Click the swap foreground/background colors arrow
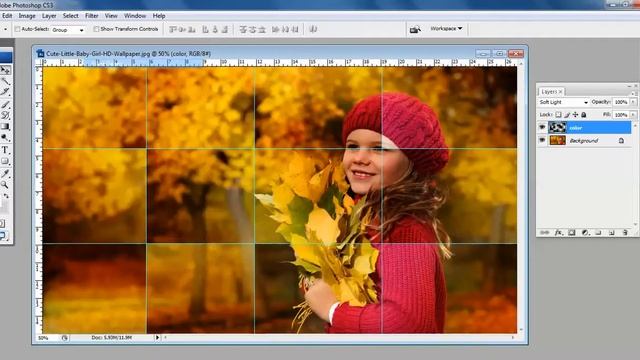Screen dimensions: 640x360 (6, 196)
